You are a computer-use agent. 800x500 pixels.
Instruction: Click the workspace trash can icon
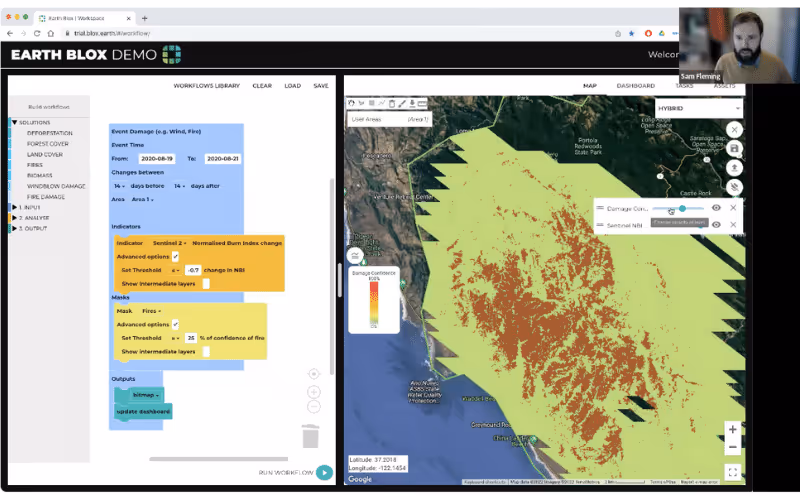click(x=311, y=436)
